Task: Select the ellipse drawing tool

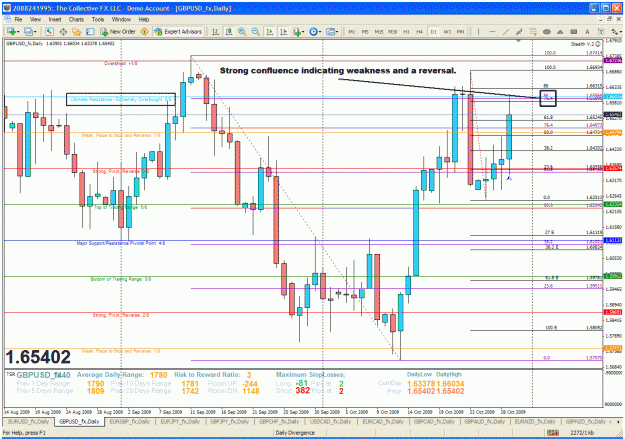Action: point(547,31)
